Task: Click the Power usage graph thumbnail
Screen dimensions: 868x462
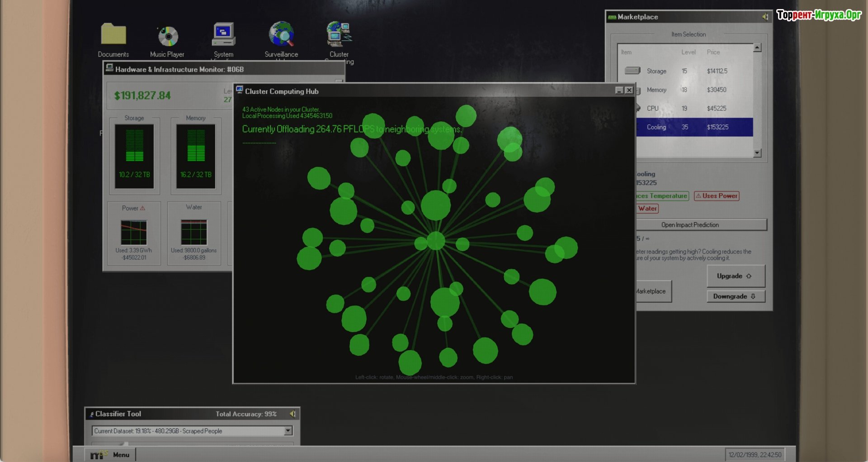Action: [x=134, y=232]
